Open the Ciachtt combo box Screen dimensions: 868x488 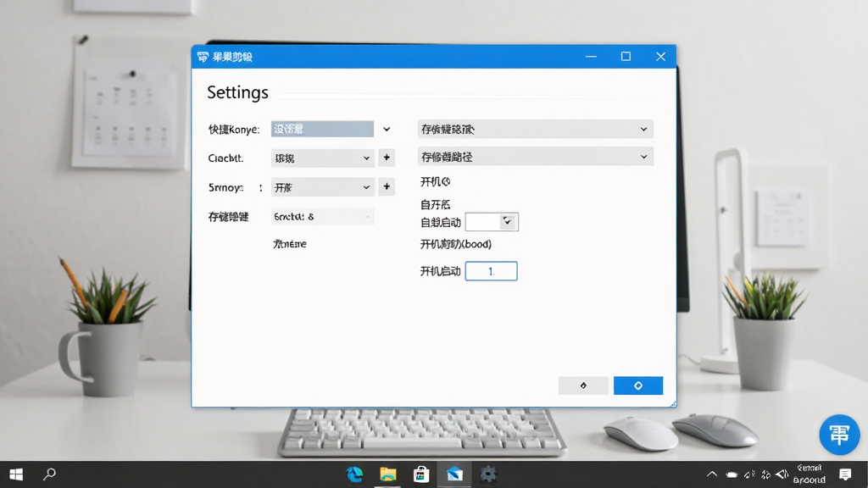(x=322, y=158)
